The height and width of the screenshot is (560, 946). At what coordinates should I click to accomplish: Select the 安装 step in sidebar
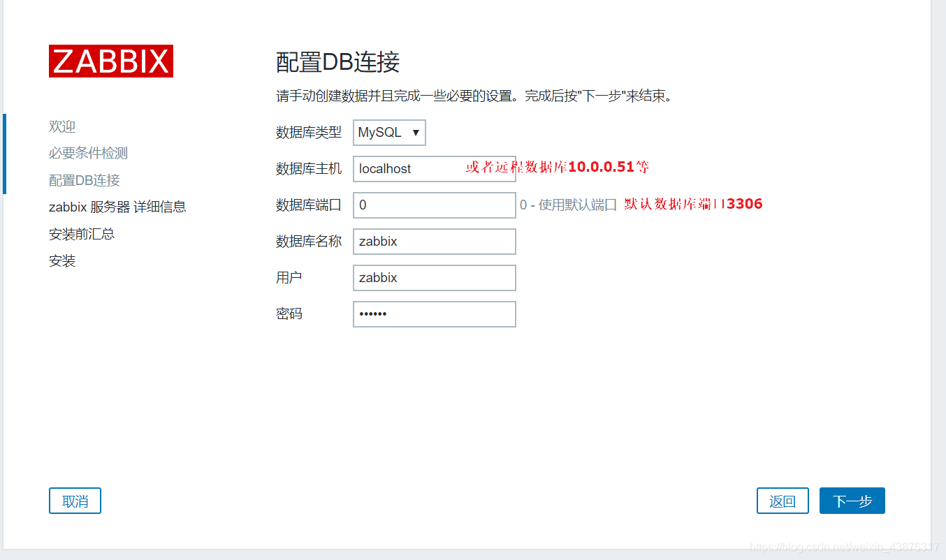(x=62, y=260)
